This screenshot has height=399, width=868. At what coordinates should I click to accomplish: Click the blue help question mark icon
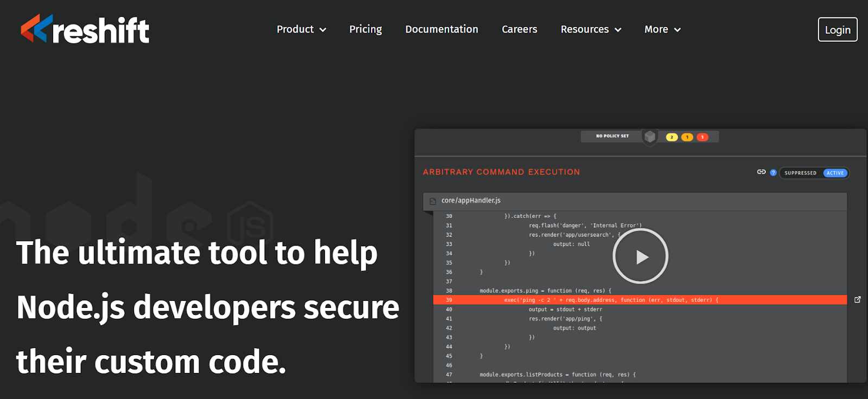773,173
